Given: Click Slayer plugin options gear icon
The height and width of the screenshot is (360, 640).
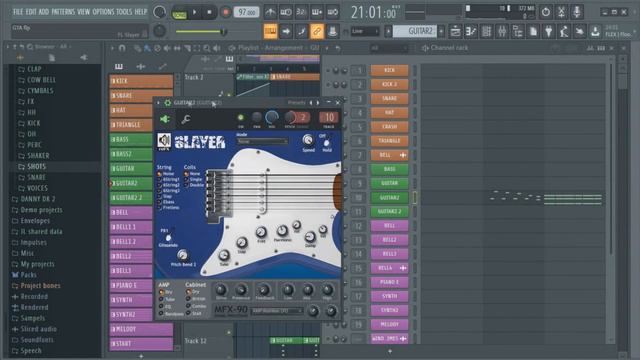Looking at the screenshot, I should coord(167,102).
